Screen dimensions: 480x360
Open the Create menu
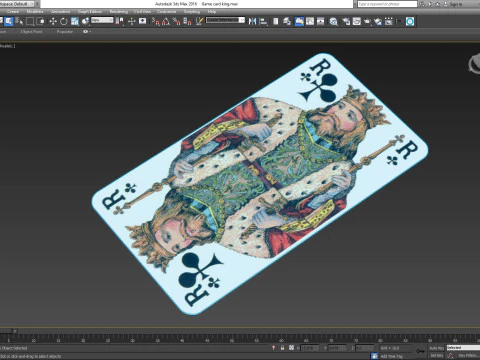[13, 11]
